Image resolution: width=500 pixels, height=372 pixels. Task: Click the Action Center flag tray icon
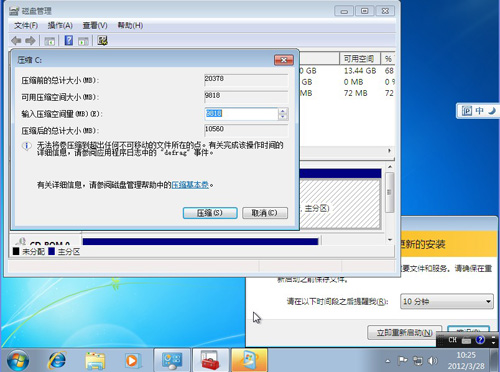point(403,361)
